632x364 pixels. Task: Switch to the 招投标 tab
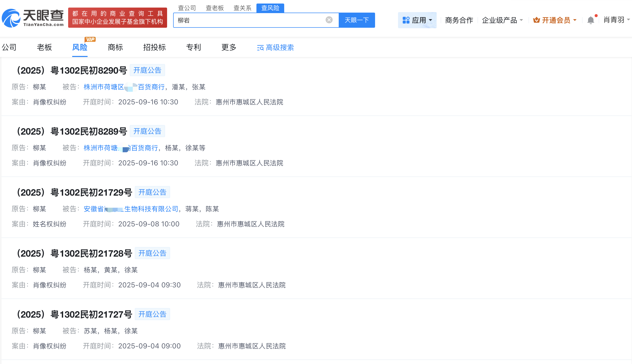coord(154,47)
